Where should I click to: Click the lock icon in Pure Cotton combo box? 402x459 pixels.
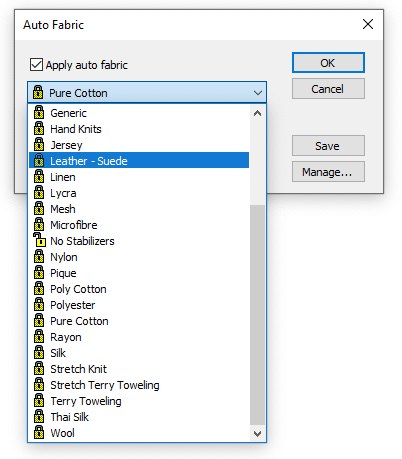coord(38,93)
